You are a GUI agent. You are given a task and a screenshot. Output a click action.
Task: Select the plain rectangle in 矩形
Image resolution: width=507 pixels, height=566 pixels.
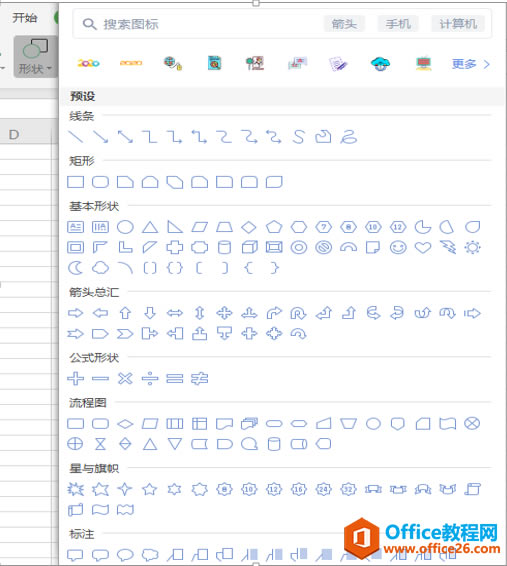coord(75,182)
